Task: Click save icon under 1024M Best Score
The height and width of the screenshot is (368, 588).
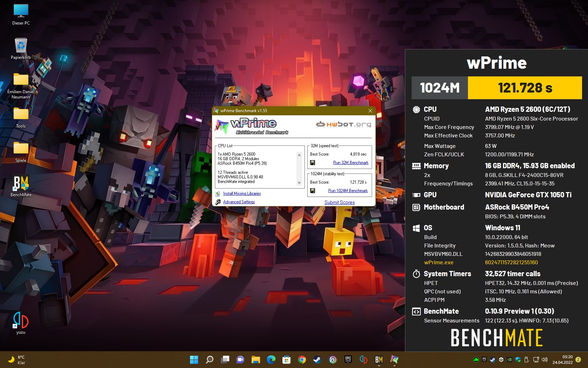Action: pos(313,191)
